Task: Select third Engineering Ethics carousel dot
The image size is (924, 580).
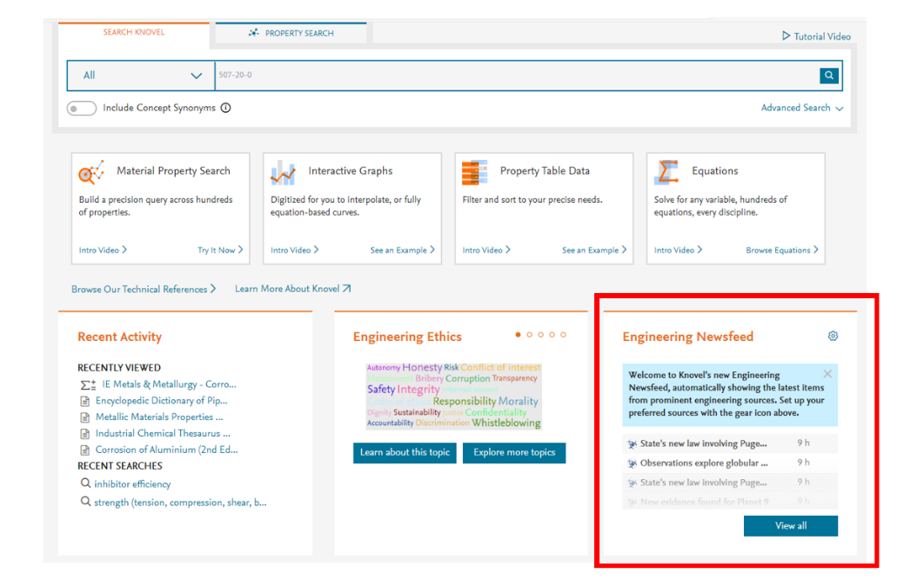Action: point(540,335)
